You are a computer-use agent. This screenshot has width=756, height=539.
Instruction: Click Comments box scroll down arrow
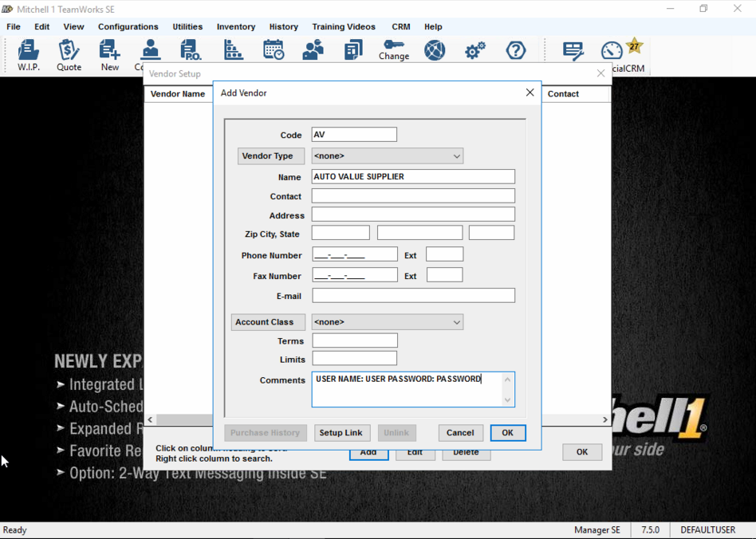pyautogui.click(x=508, y=399)
